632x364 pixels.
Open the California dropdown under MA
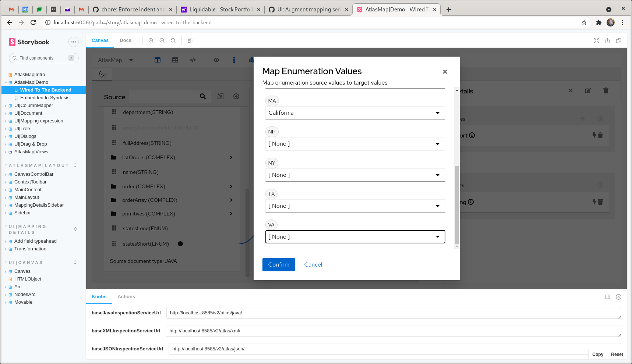354,113
